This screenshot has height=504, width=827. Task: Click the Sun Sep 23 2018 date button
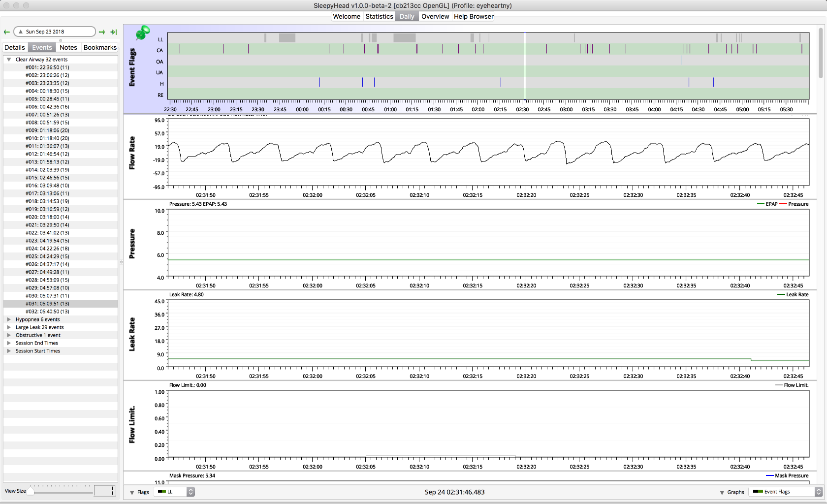click(54, 31)
